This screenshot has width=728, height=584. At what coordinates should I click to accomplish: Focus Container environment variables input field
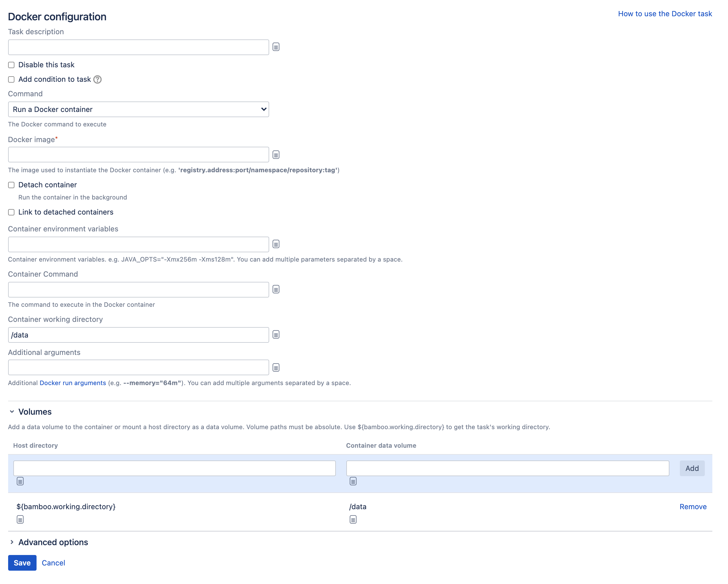click(x=138, y=244)
